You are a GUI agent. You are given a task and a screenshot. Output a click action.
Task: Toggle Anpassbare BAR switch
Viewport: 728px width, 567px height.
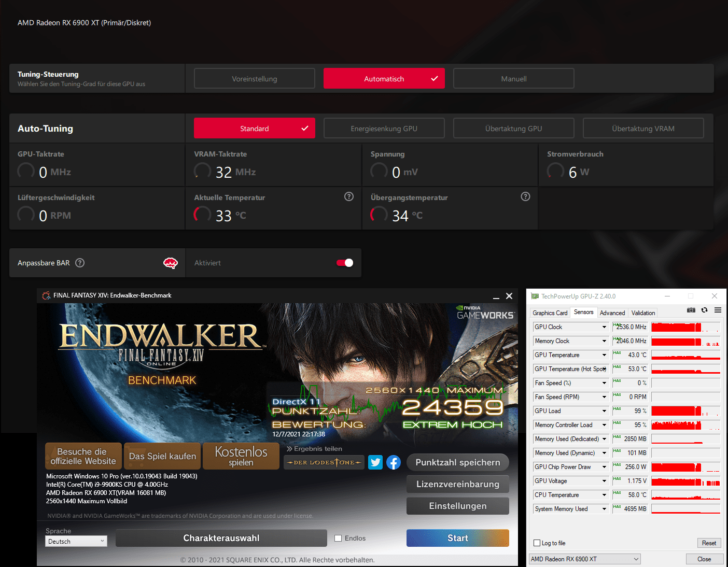[x=345, y=263]
